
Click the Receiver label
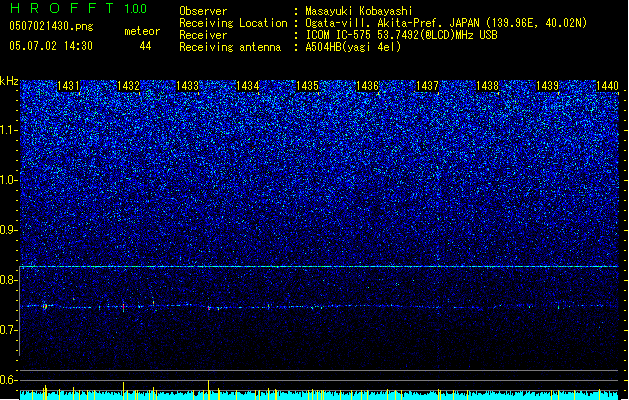pos(203,35)
